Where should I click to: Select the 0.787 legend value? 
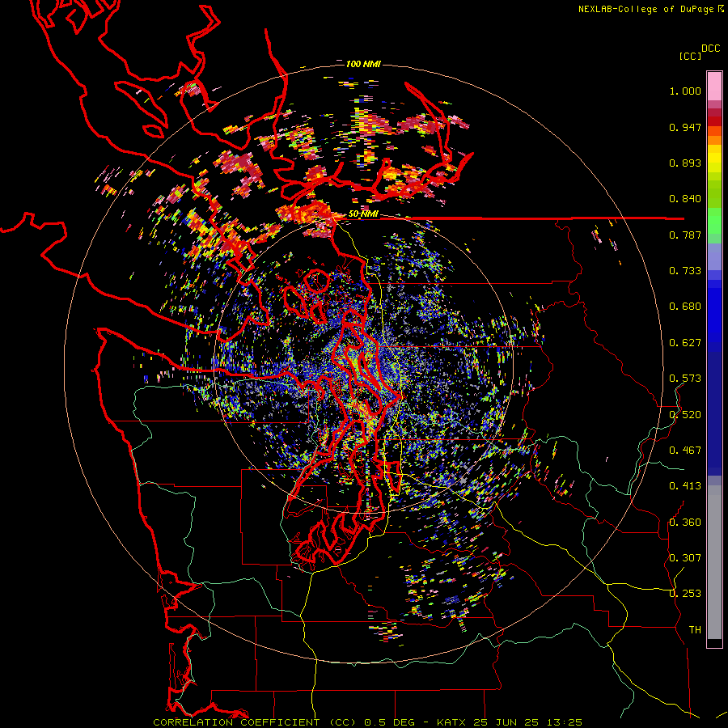click(685, 235)
